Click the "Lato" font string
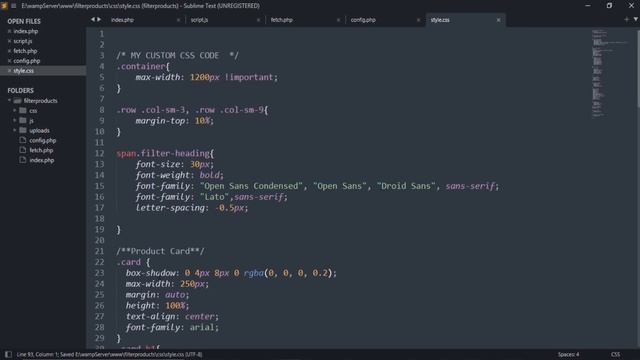 (x=215, y=197)
